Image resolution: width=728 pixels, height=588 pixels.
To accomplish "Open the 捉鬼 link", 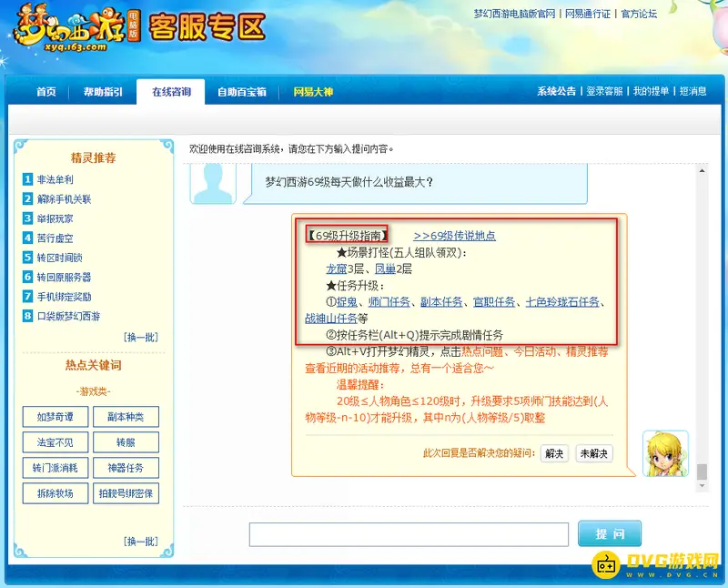I will click(348, 302).
